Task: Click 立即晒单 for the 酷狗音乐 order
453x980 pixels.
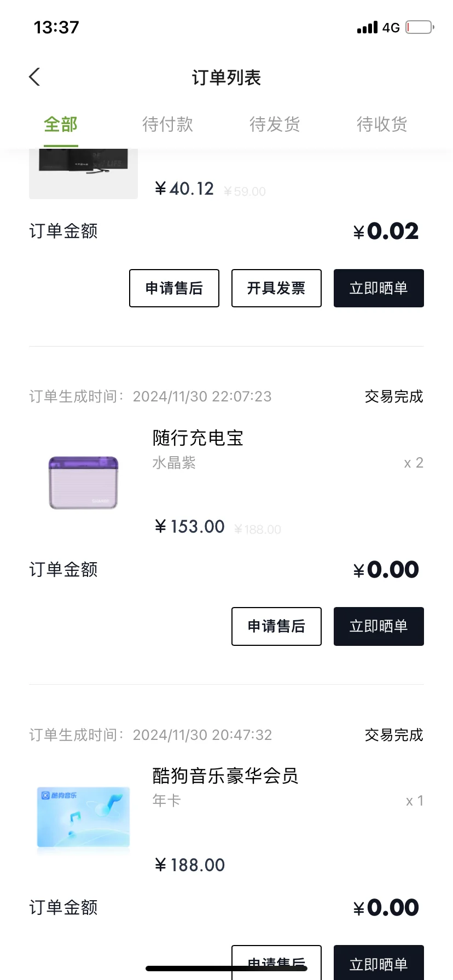Action: click(x=379, y=962)
